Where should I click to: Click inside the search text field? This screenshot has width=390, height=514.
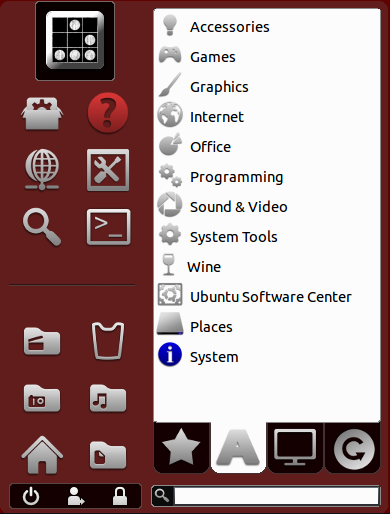point(277,496)
